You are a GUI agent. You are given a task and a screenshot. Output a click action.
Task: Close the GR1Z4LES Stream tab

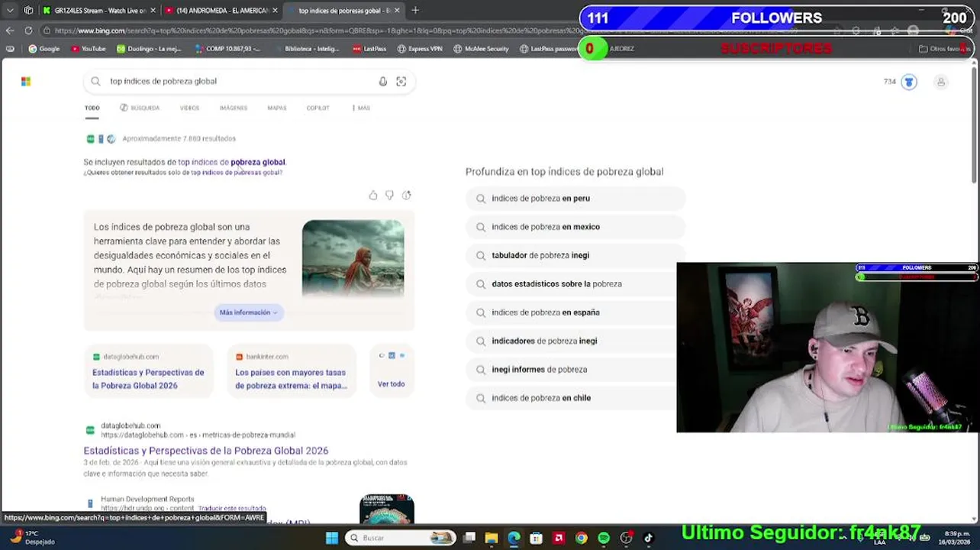click(x=153, y=11)
